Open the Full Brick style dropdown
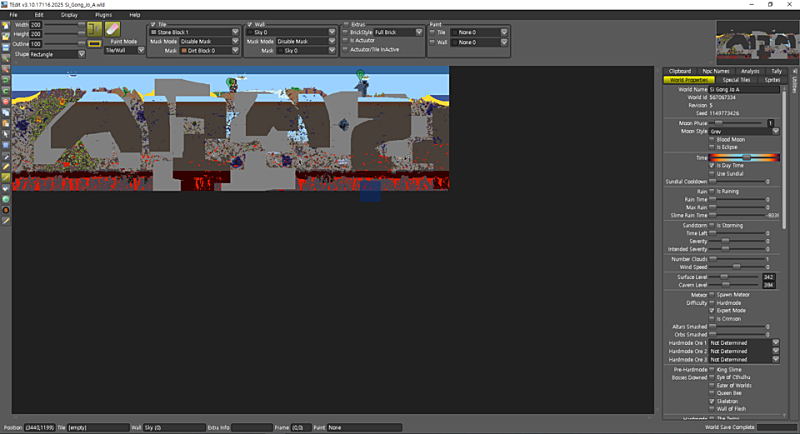 click(398, 32)
